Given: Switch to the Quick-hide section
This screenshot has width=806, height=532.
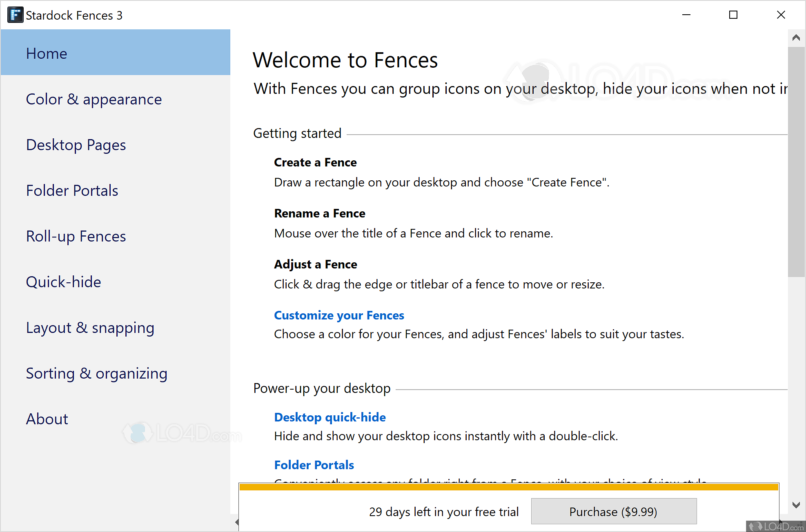Looking at the screenshot, I should [x=63, y=282].
